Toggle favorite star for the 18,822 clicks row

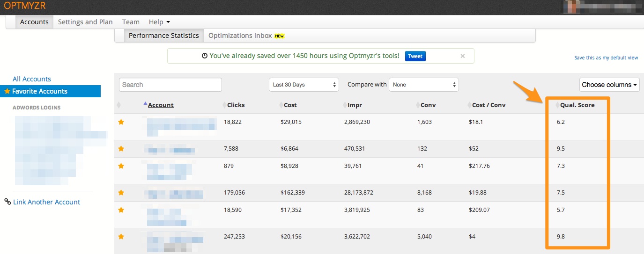point(121,122)
